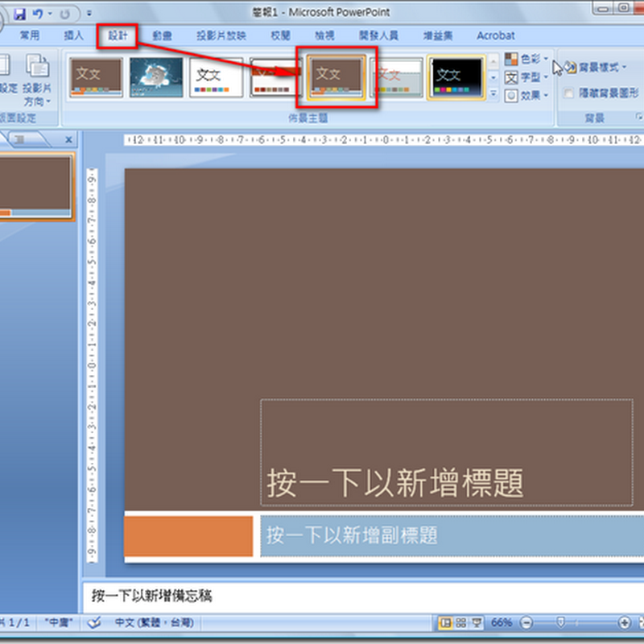644x644 pixels.
Task: Switch to the 插入 ribbon tab
Action: pos(72,35)
